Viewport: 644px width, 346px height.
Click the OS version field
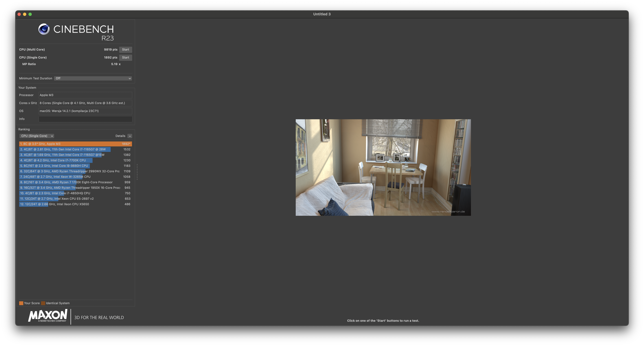pyautogui.click(x=85, y=111)
